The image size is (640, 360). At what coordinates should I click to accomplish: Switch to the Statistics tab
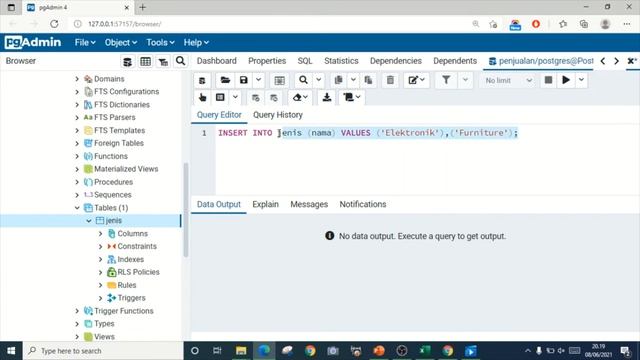(x=341, y=61)
